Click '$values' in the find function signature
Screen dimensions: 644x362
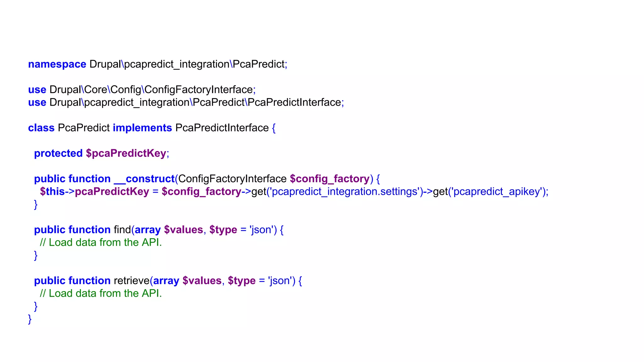(183, 230)
